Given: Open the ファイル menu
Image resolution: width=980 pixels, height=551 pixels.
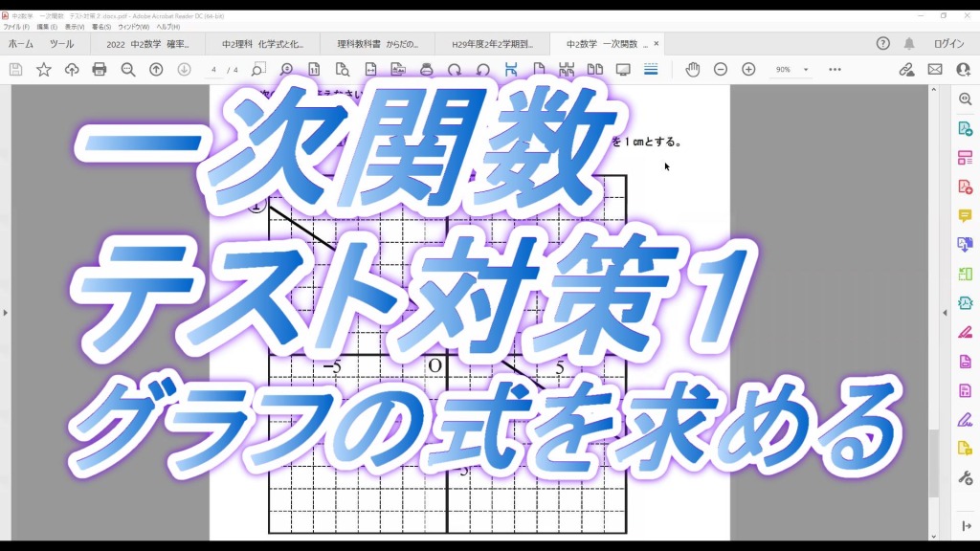Looking at the screenshot, I should pos(16,27).
